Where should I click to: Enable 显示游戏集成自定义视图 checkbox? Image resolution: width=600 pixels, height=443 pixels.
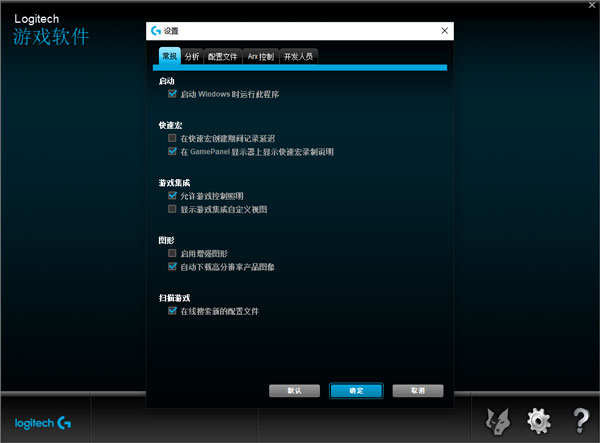(172, 209)
